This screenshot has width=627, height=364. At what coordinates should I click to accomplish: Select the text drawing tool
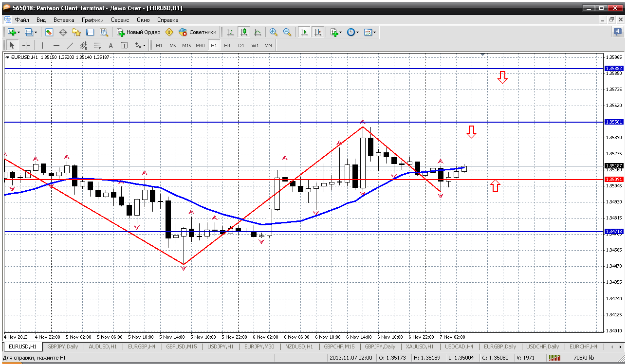click(x=111, y=45)
